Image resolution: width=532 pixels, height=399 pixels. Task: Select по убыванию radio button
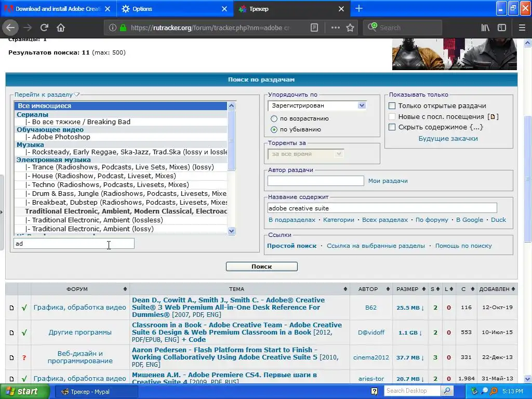click(274, 129)
